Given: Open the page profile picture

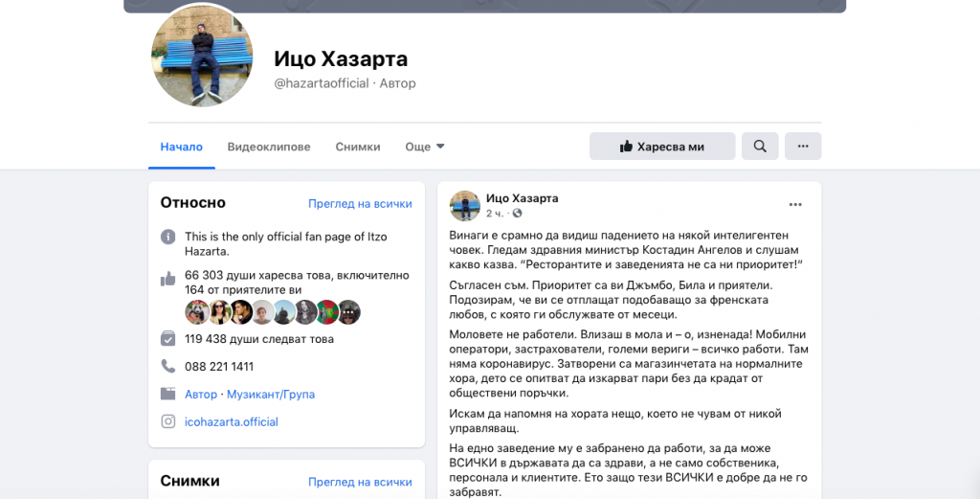Looking at the screenshot, I should click(x=202, y=56).
